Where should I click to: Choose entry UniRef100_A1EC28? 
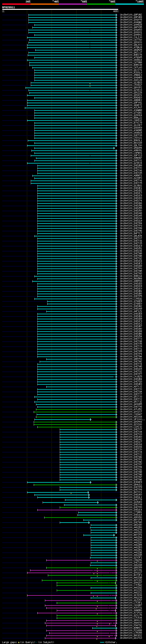(x=131, y=80)
